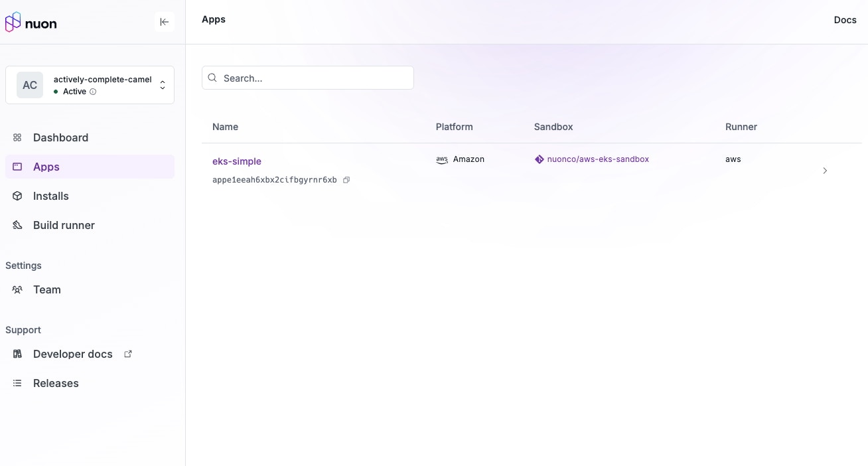Click the app ID text appe1eeah6xbx2cifbgyrnr6xb
Image resolution: width=868 pixels, height=466 pixels.
(x=275, y=180)
